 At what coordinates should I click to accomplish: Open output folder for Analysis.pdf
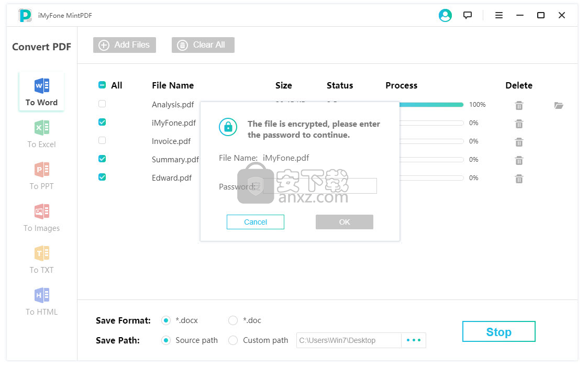pyautogui.click(x=559, y=105)
